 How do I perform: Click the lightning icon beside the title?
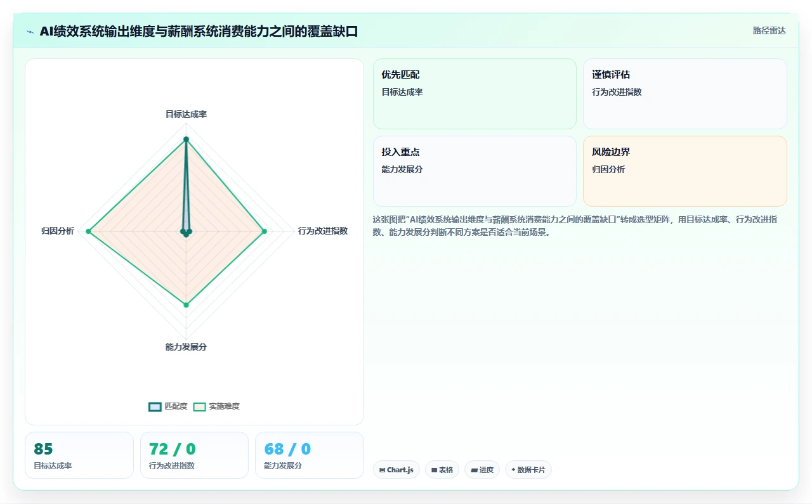[30, 32]
